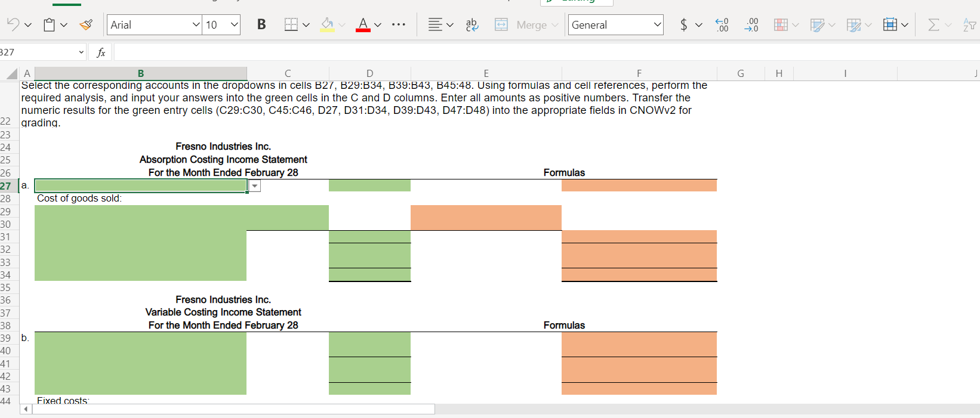Apply dollar currency format

[683, 24]
